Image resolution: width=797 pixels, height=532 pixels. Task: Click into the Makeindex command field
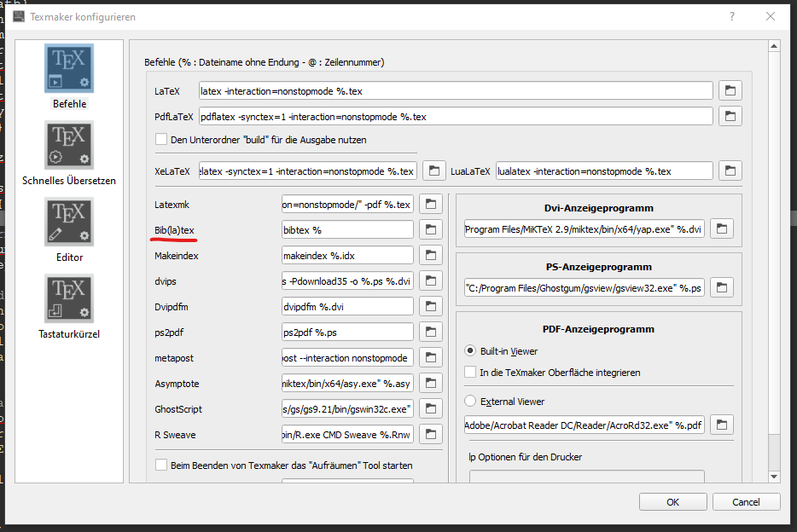click(346, 256)
